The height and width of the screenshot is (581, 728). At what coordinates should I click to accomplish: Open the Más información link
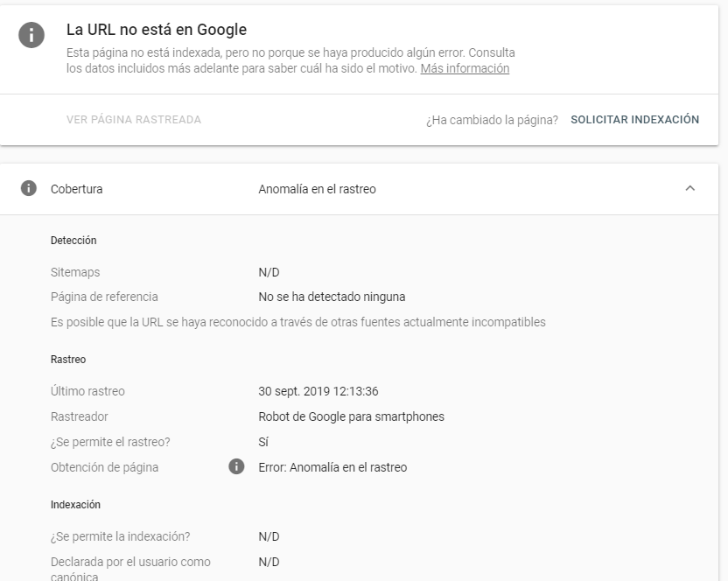[465, 68]
